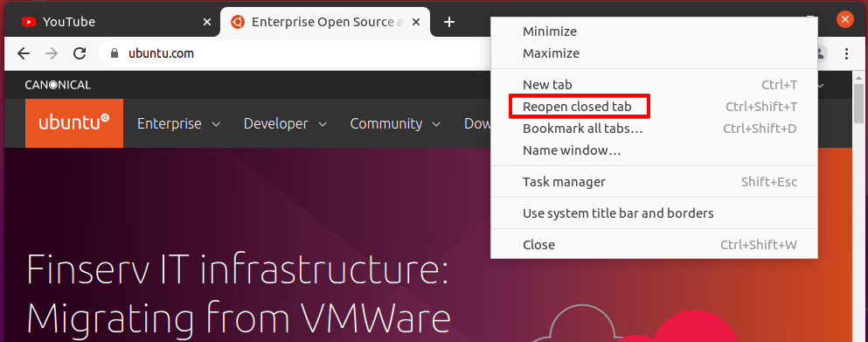The height and width of the screenshot is (342, 868).
Task: Open Chrome's three-dot menu
Action: 846,53
